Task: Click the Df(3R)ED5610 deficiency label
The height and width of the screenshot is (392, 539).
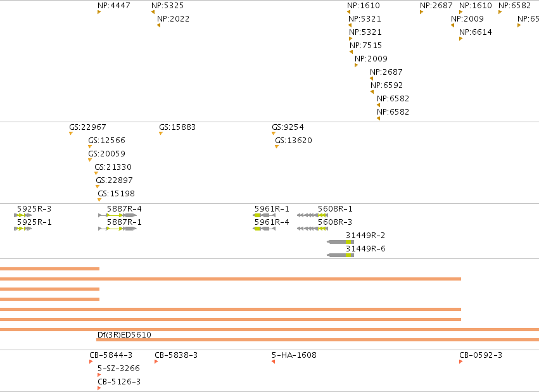Action: pyautogui.click(x=124, y=334)
